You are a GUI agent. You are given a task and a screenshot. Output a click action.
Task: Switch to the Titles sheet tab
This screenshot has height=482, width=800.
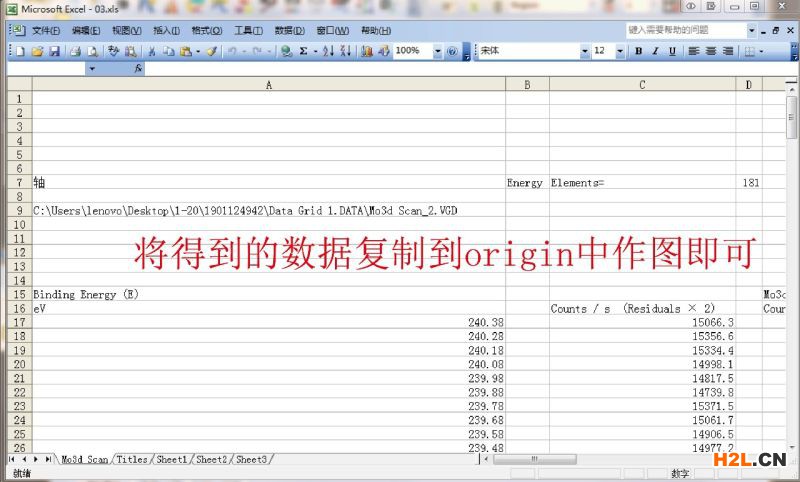tap(131, 459)
